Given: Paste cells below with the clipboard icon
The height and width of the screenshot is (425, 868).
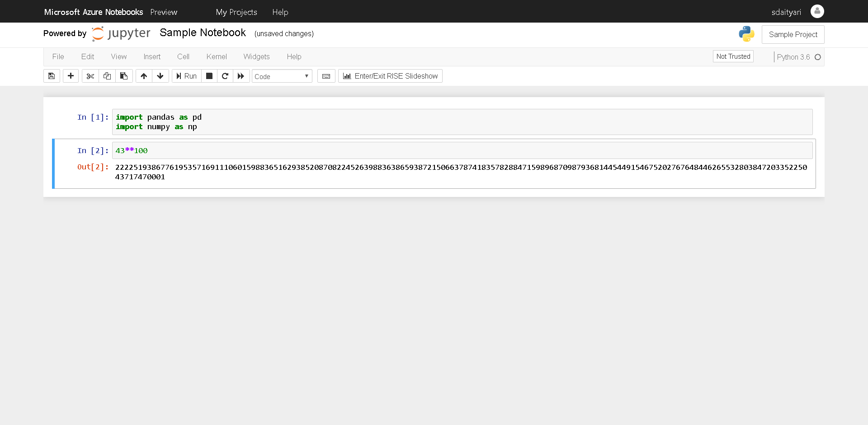Looking at the screenshot, I should (124, 76).
